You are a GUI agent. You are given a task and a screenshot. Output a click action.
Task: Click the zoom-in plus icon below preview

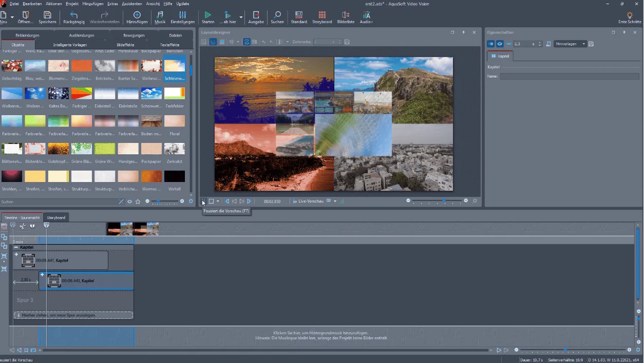pyautogui.click(x=466, y=201)
